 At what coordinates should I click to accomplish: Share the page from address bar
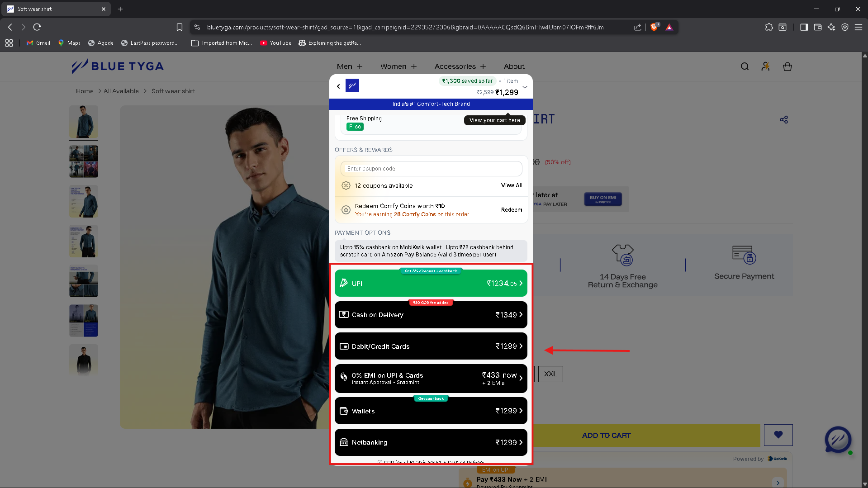[x=638, y=27]
